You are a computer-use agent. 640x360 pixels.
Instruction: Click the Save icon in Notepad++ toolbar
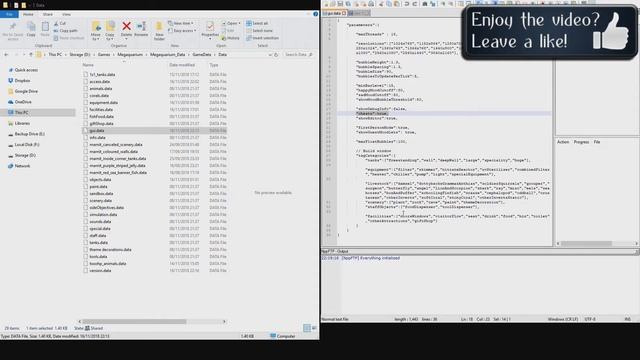pos(340,4)
